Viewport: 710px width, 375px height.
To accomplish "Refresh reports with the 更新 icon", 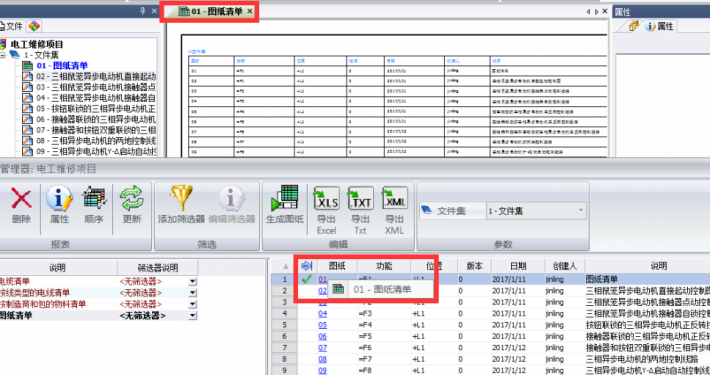I will 132,199.
